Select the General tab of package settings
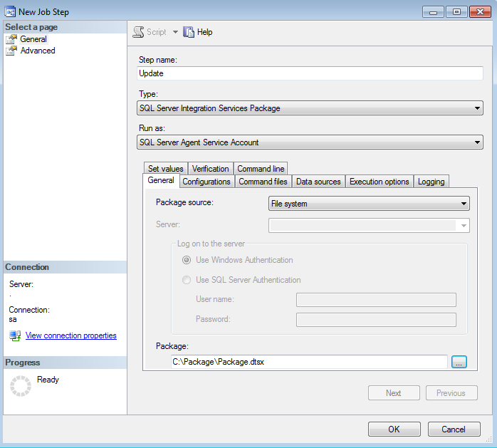This screenshot has width=497, height=448. click(161, 180)
